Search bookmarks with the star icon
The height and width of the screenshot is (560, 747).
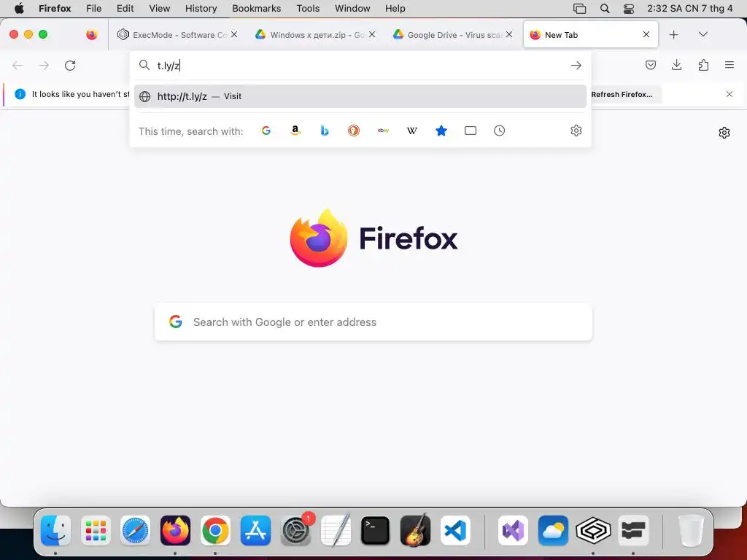click(x=441, y=131)
